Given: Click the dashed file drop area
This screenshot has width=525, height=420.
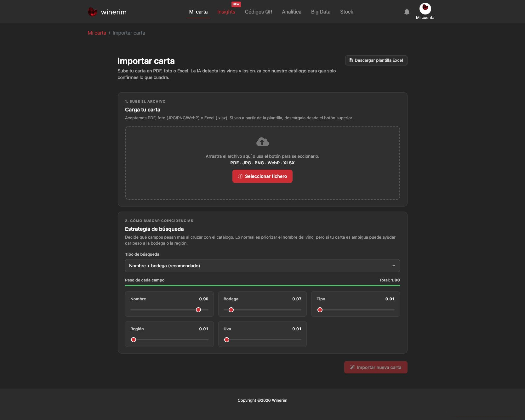Looking at the screenshot, I should coord(262,163).
